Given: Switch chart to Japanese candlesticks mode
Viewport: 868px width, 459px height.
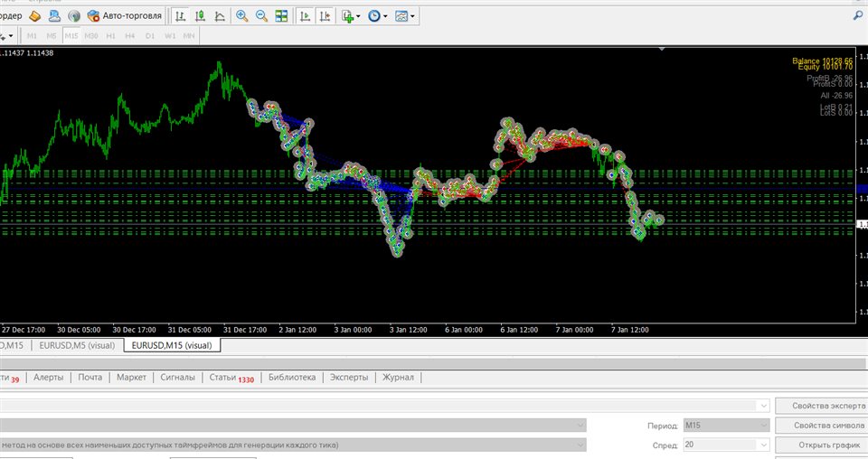Looking at the screenshot, I should point(201,15).
